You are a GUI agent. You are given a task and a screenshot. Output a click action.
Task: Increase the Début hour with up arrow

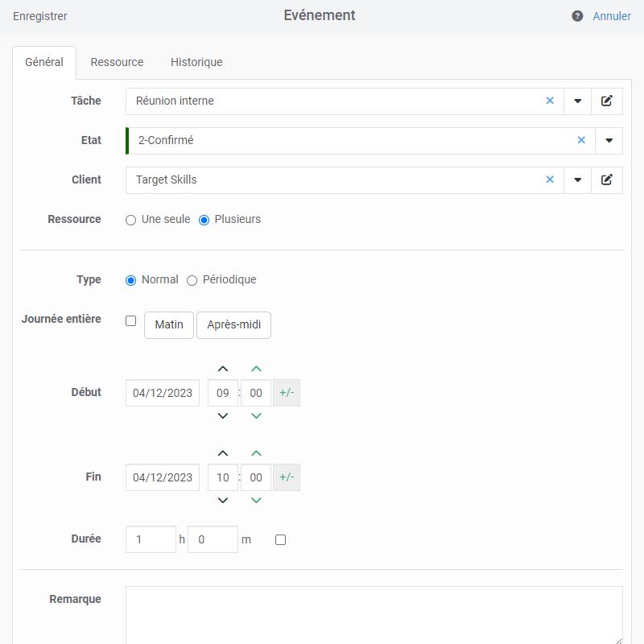coord(223,369)
